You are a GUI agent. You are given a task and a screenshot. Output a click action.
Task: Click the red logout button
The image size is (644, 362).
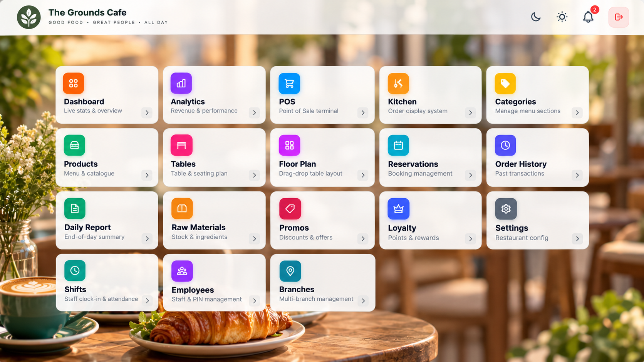tap(619, 17)
